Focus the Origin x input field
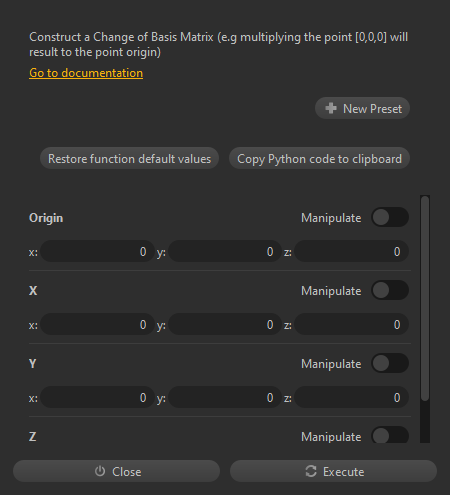This screenshot has width=450, height=495. (x=97, y=251)
